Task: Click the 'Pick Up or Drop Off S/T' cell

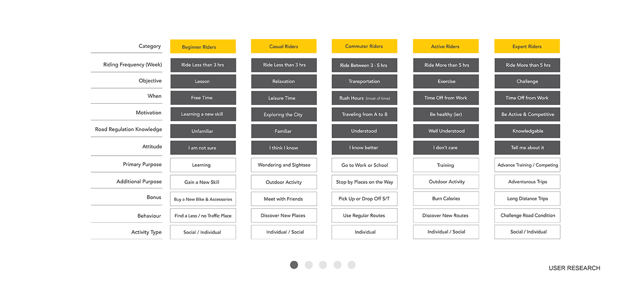Action: point(364,199)
